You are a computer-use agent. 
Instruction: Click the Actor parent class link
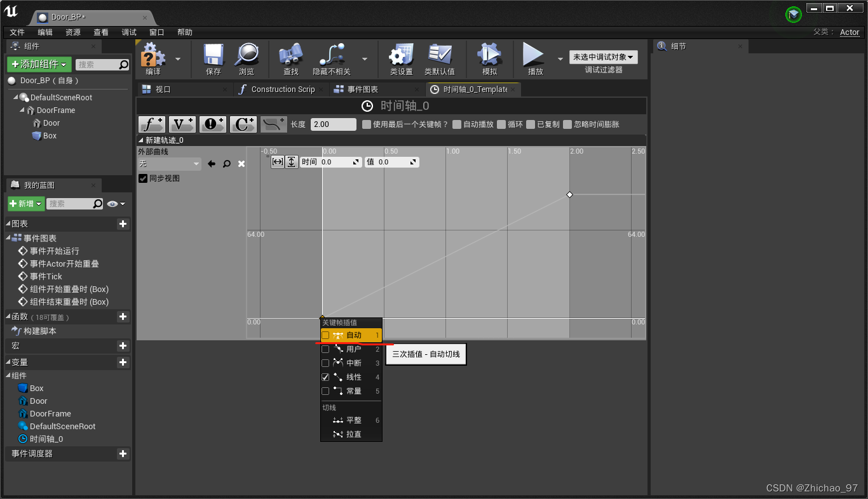[x=849, y=32]
